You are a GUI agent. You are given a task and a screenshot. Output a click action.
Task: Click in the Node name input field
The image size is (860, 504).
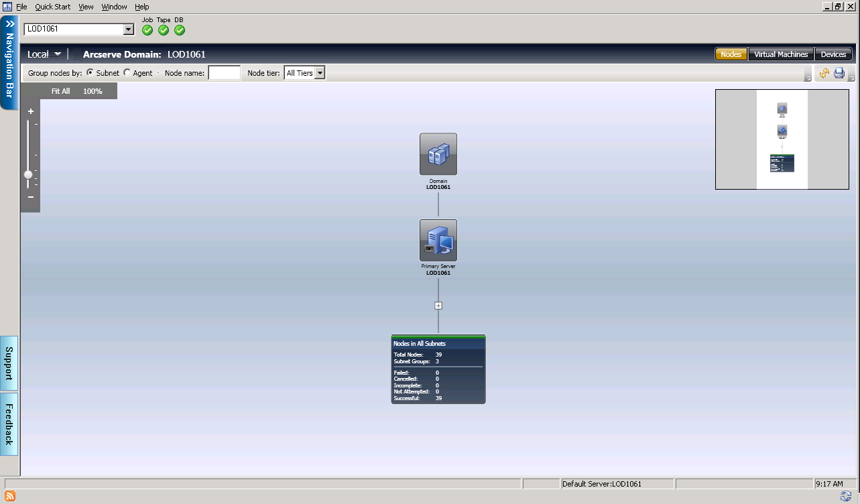click(225, 72)
